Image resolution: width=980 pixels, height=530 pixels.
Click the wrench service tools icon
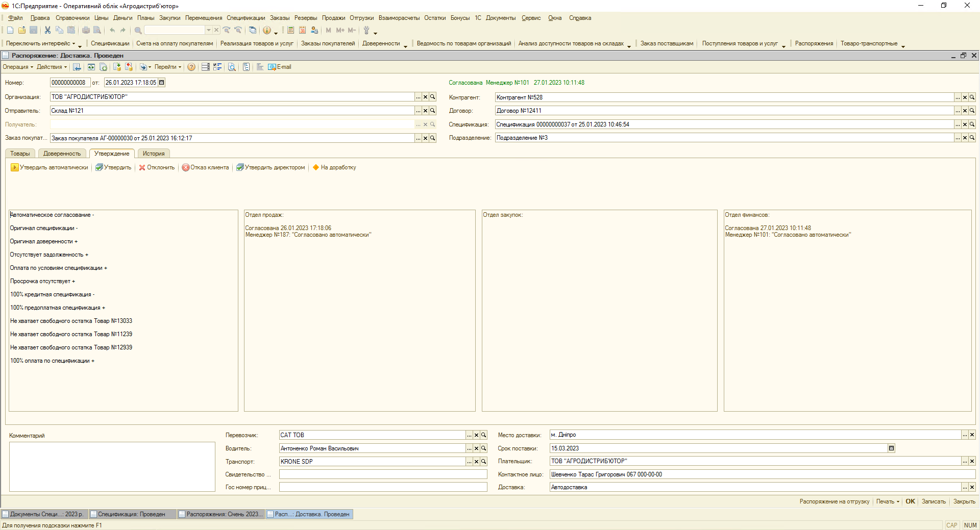(366, 31)
